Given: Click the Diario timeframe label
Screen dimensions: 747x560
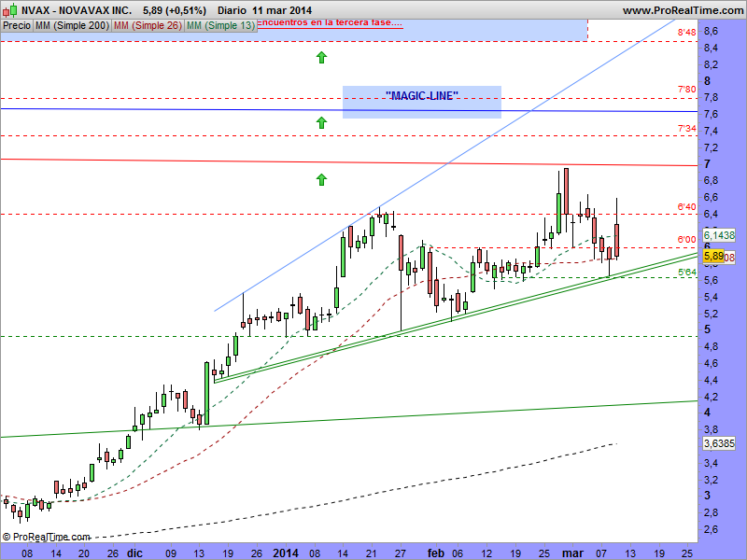Looking at the screenshot, I should (232, 10).
